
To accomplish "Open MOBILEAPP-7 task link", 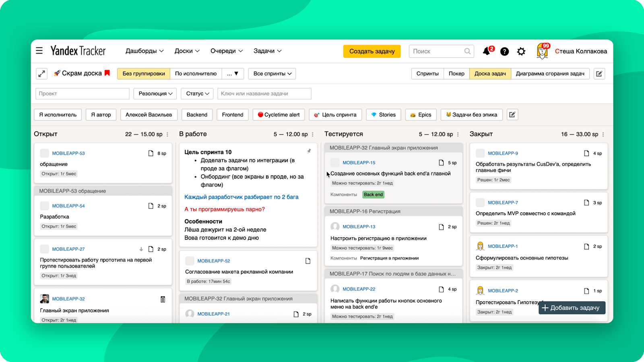I will [503, 203].
